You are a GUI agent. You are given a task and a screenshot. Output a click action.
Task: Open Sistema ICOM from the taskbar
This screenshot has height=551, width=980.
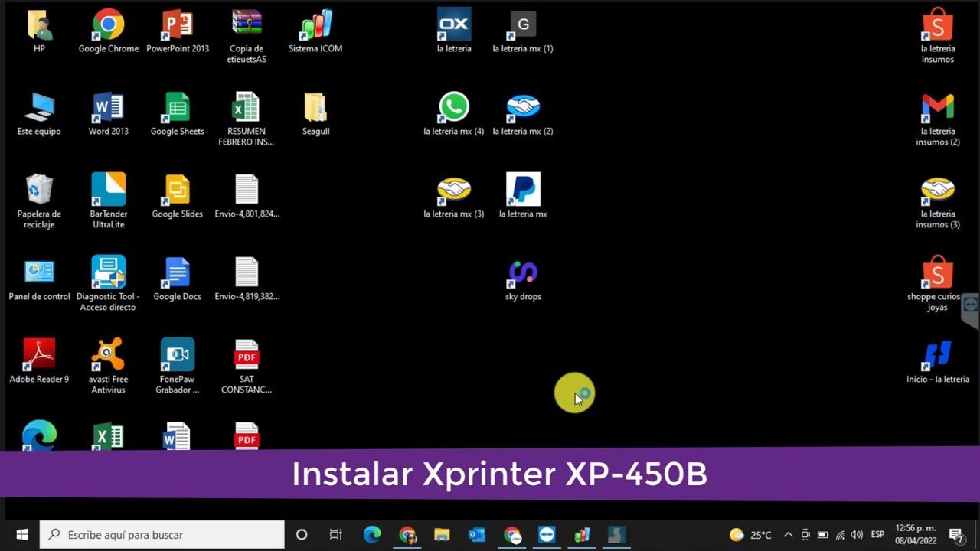(582, 535)
